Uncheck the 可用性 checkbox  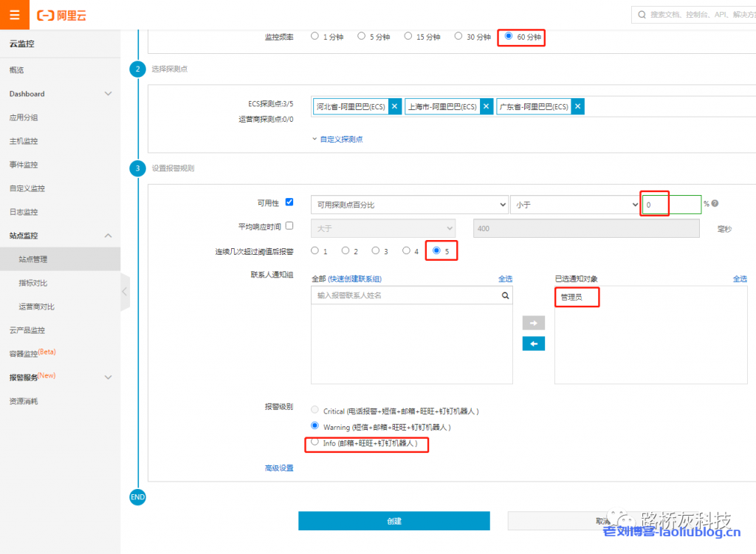(x=289, y=202)
